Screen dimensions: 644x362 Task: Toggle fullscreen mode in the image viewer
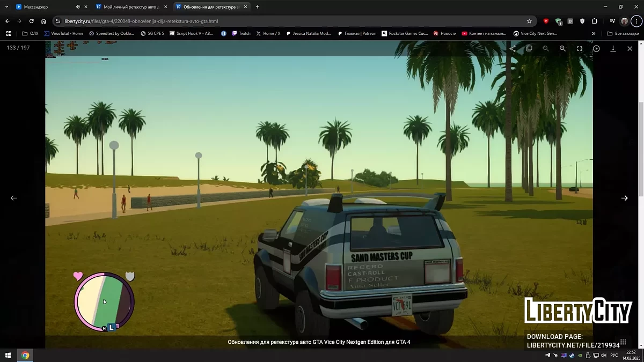580,48
